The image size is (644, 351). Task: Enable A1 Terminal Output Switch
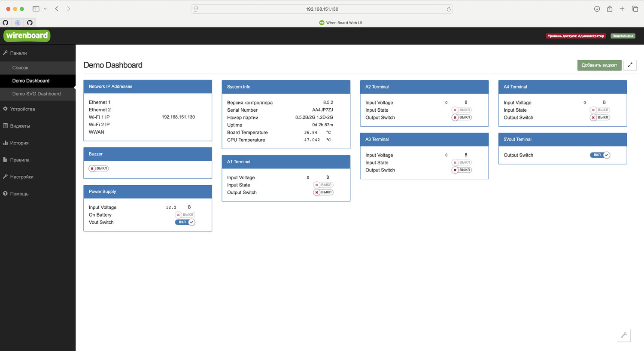pos(323,192)
